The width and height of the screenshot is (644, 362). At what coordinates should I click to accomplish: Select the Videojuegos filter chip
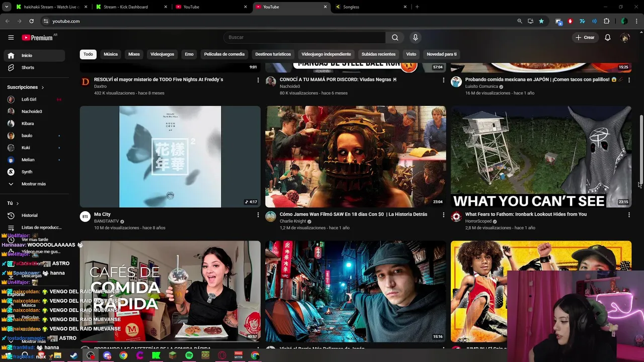pyautogui.click(x=162, y=54)
